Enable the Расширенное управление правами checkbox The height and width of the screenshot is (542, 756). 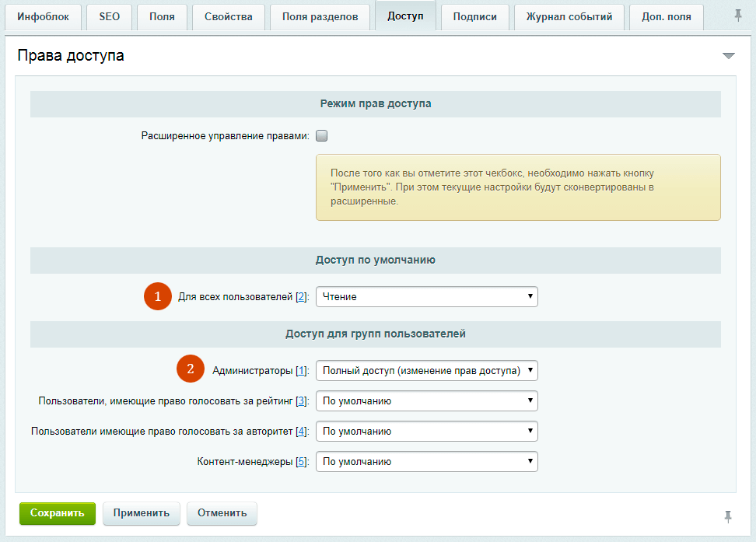click(322, 135)
